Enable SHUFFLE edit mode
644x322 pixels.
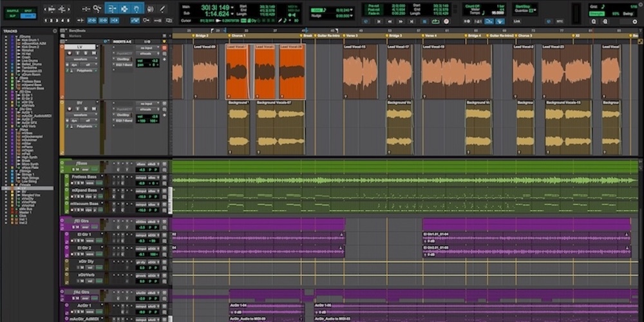pos(13,10)
